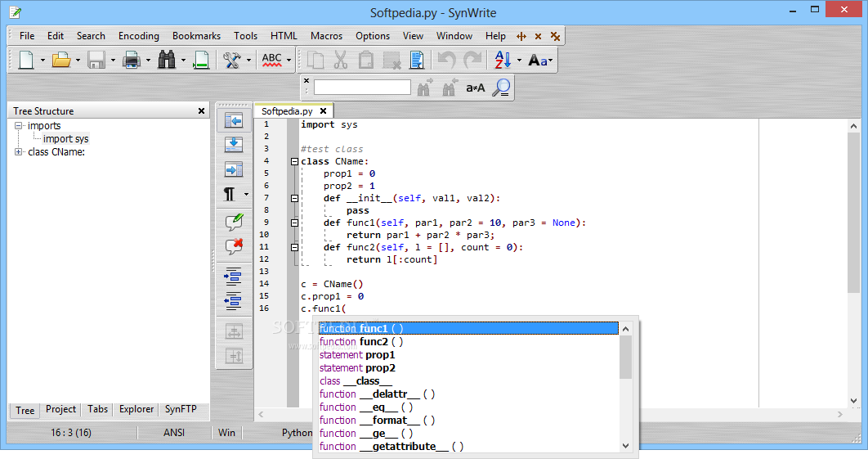Click the single X icon in menu bar
868x459 pixels.
pos(538,37)
